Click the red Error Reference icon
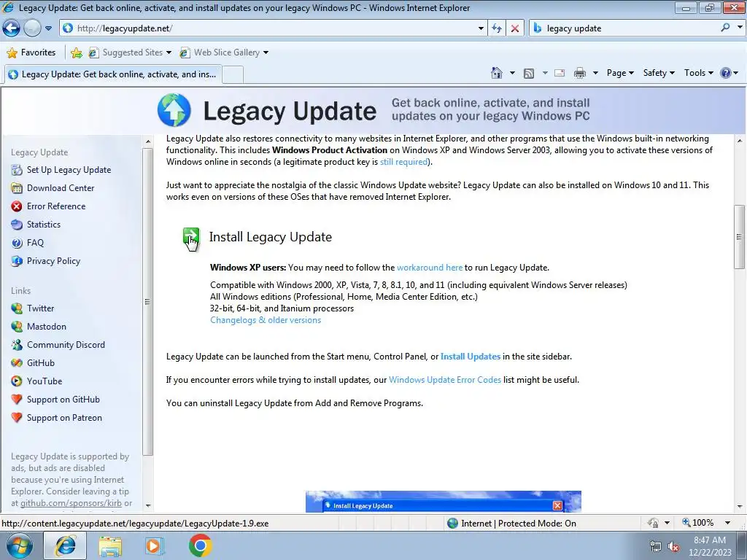The image size is (747, 560). (x=17, y=206)
